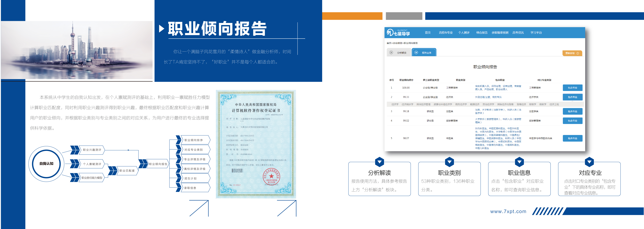644x229 pixels.
Task: Select 经济统计学 in the expanded majors row
Action: tap(407, 104)
